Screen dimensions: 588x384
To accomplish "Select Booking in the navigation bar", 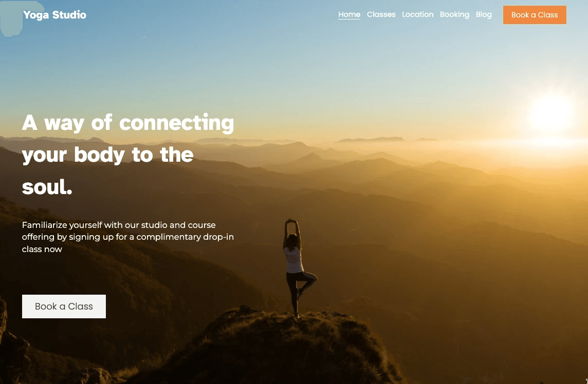I will tap(454, 14).
